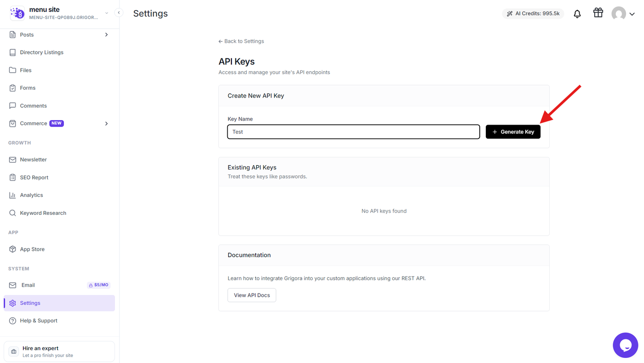
Task: Open the user avatar account menu
Action: pyautogui.click(x=623, y=14)
